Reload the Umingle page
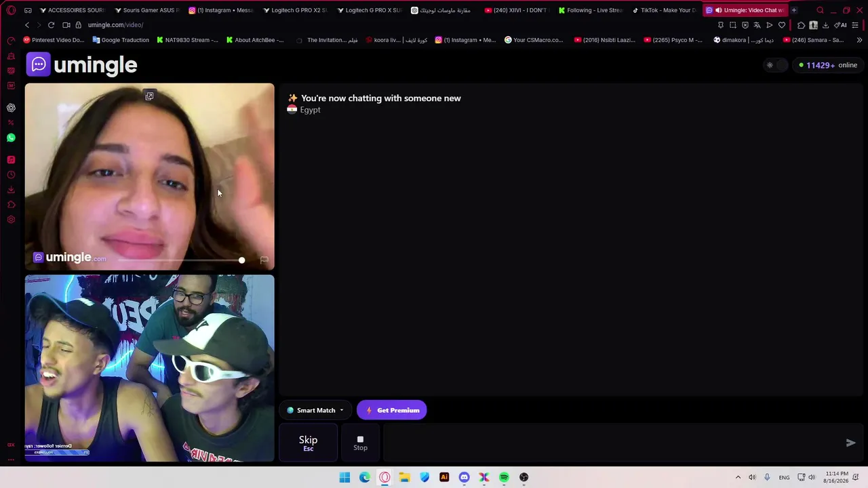This screenshot has width=868, height=488. point(51,25)
